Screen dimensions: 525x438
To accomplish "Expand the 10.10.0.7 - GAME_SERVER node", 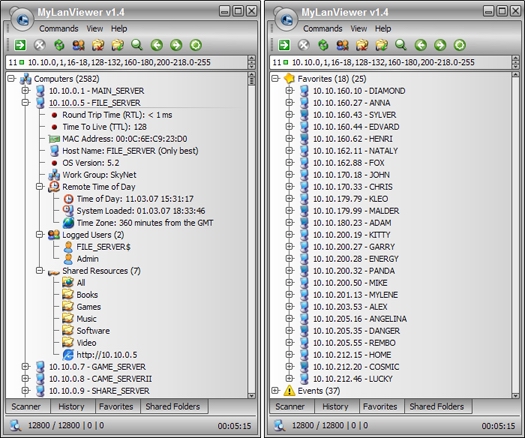I will pos(25,366).
